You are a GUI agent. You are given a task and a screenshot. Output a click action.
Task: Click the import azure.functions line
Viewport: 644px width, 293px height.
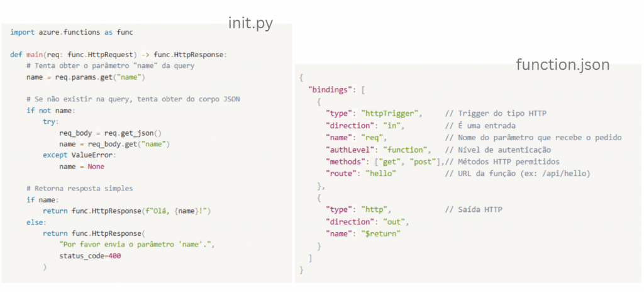pos(72,32)
